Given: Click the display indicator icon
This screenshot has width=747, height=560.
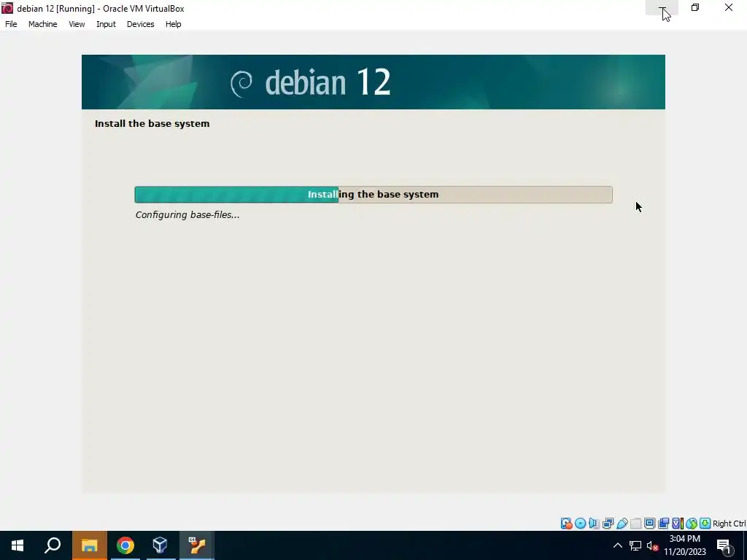Looking at the screenshot, I should (x=649, y=524).
